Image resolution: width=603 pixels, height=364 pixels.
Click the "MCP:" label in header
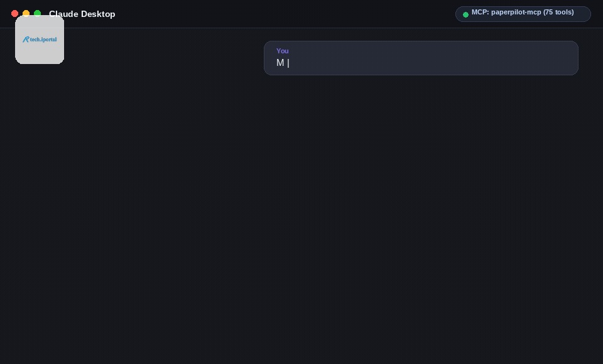click(x=481, y=13)
